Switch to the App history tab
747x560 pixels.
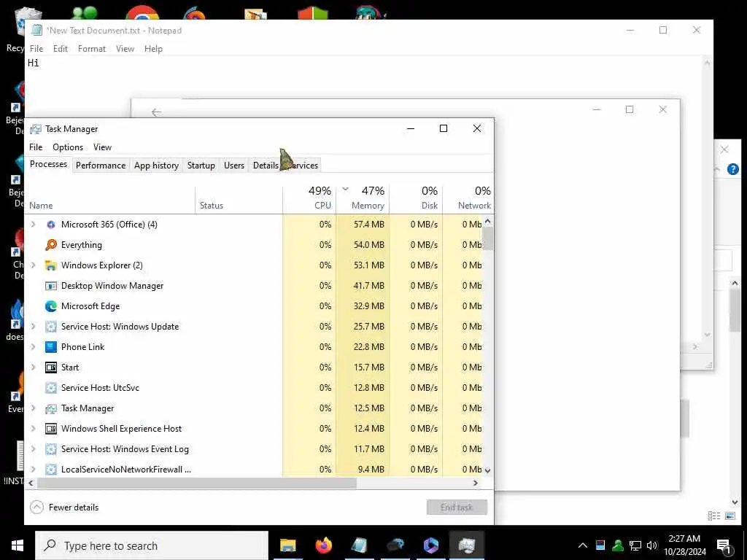pos(156,166)
